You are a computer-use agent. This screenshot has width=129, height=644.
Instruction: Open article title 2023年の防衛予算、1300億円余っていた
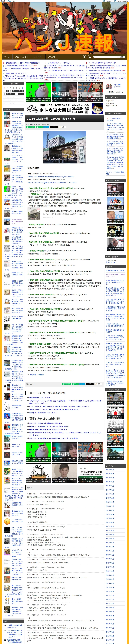pyautogui.click(x=51, y=119)
